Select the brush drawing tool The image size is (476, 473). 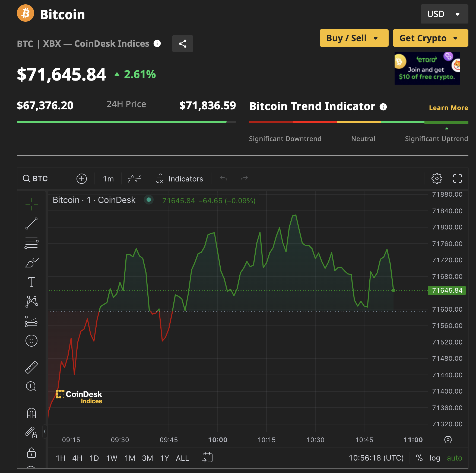(31, 263)
